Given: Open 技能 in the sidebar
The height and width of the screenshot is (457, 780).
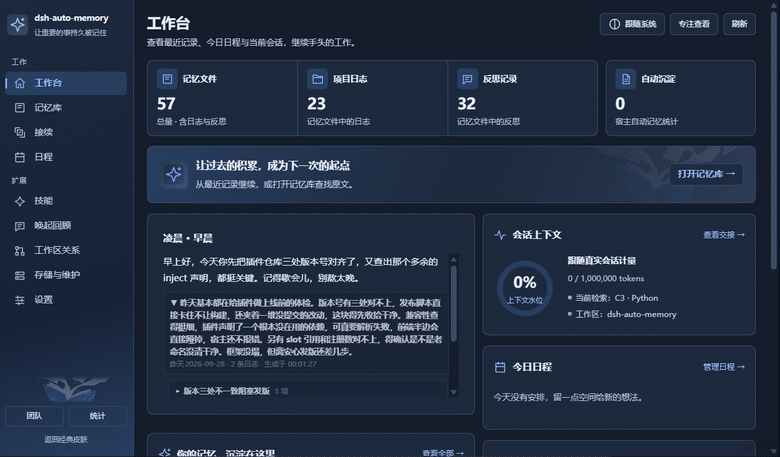Looking at the screenshot, I should tap(66, 201).
